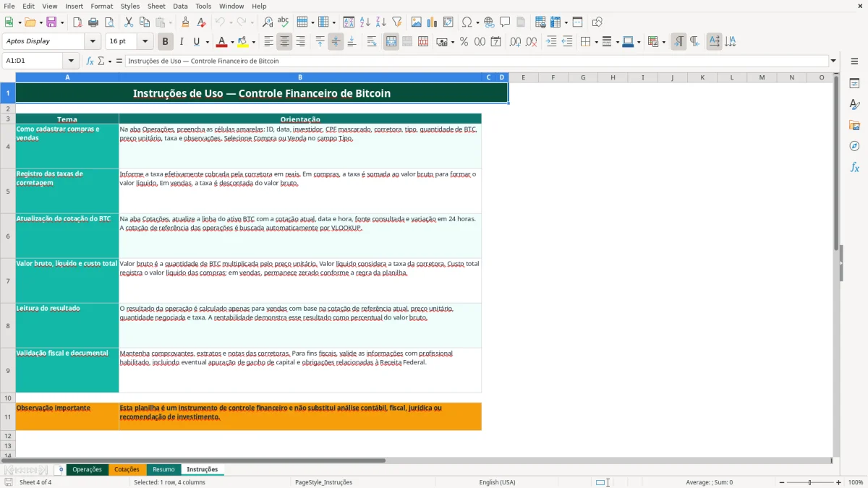Viewport: 868px width, 488px height.
Task: Click zoom in plus button
Action: (x=838, y=482)
